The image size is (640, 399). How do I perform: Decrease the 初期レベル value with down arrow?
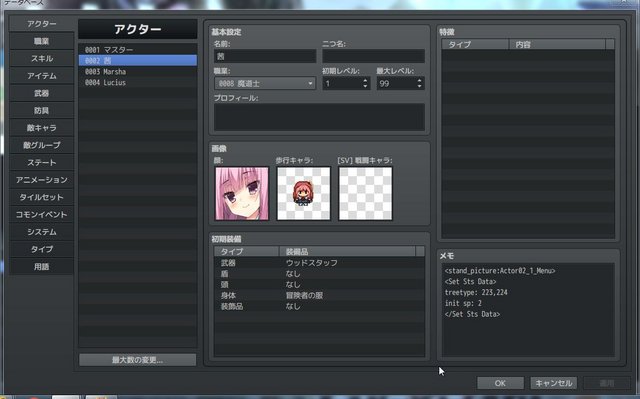pos(365,87)
